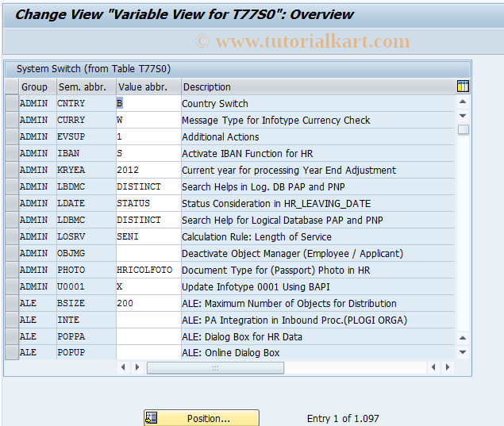Click the Value abbr. column header
Viewport: 504px width, 426px height.
[x=148, y=87]
